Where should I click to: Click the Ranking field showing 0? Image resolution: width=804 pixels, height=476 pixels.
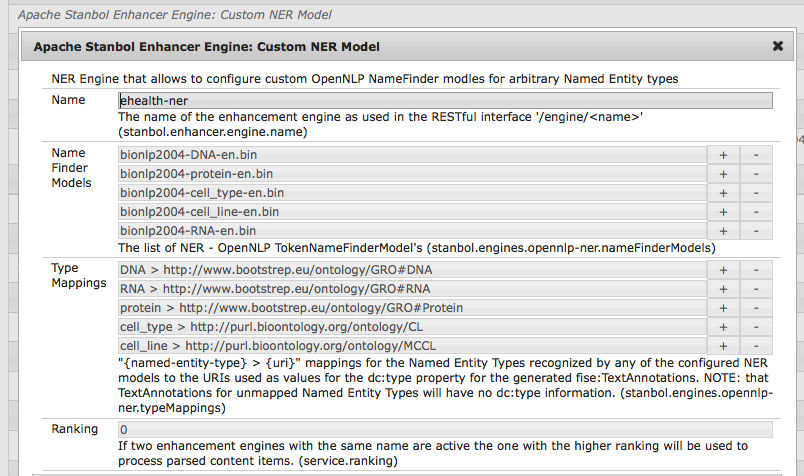(x=444, y=429)
